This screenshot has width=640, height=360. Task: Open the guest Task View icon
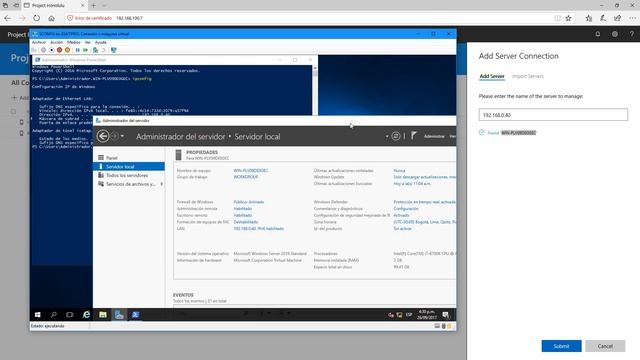click(70, 315)
